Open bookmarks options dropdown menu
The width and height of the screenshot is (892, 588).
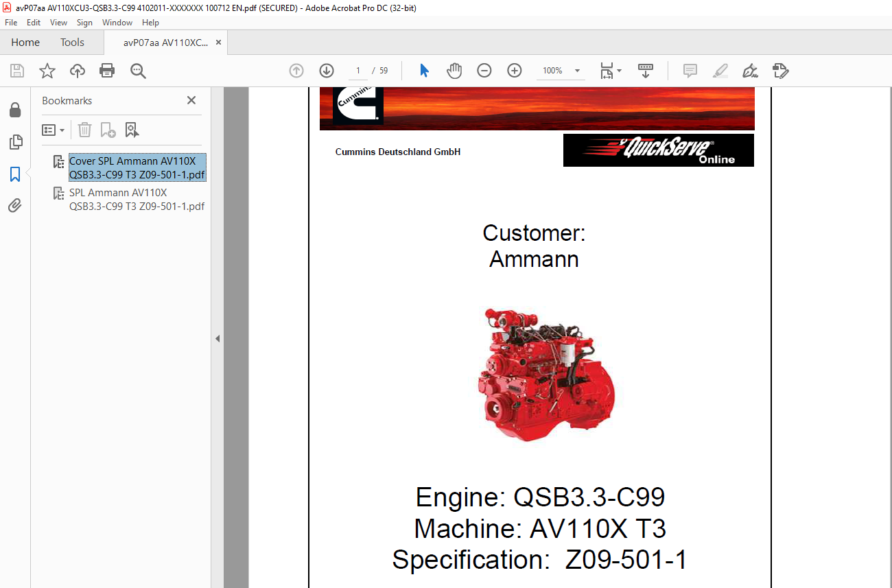(x=54, y=130)
